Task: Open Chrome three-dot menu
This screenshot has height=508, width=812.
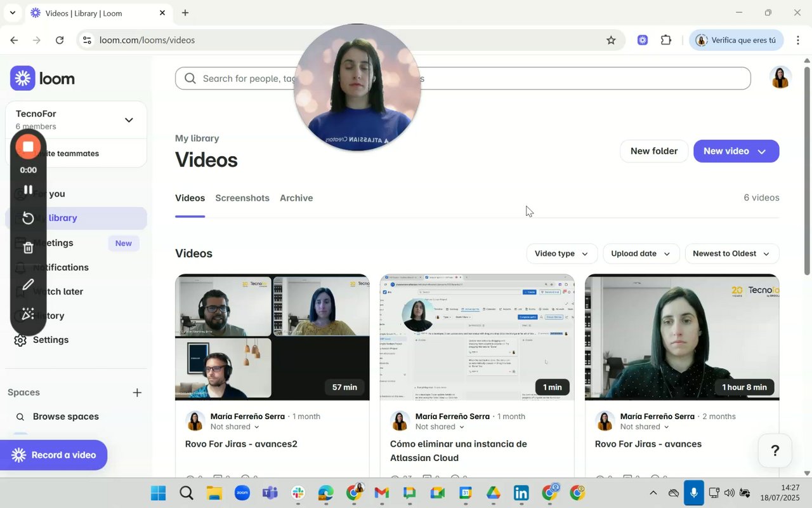Action: (x=797, y=40)
